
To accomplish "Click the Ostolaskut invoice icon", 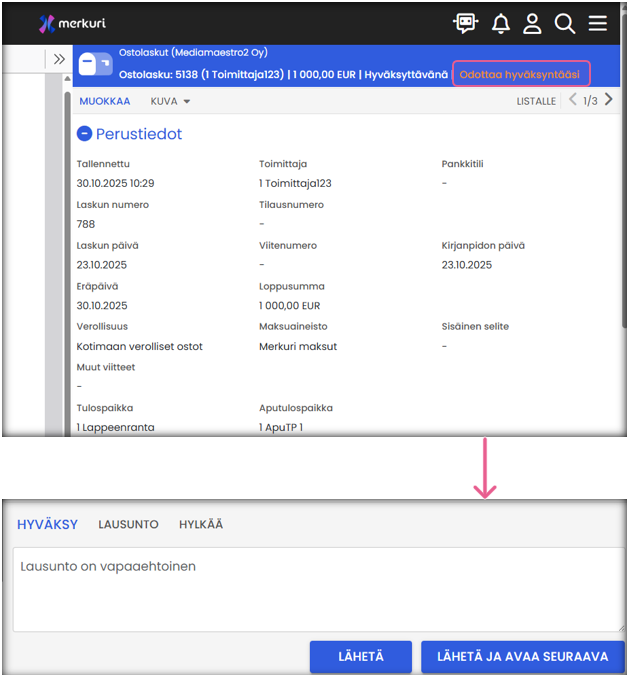I will click(x=95, y=65).
